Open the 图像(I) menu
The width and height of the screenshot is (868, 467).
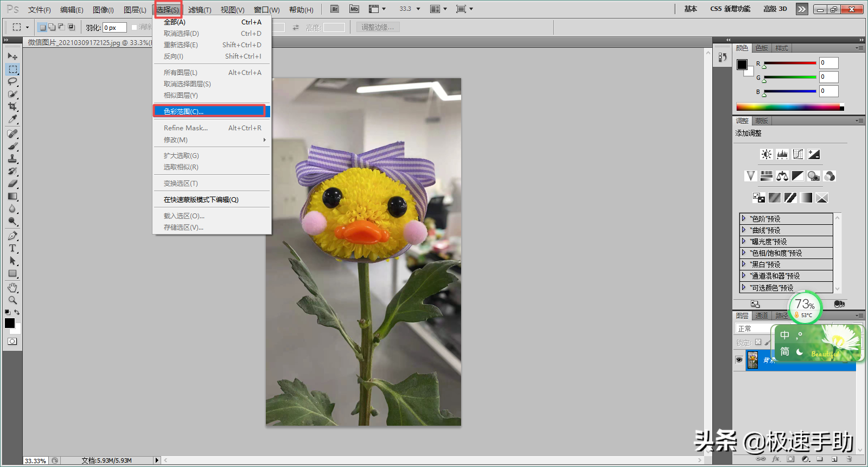click(x=103, y=10)
